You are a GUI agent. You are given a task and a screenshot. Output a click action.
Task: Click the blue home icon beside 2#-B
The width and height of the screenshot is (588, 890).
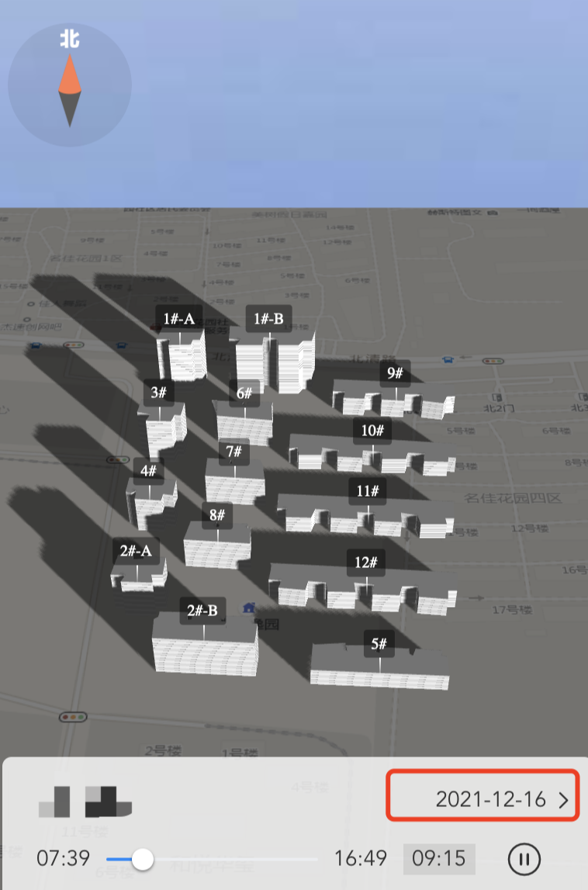coord(248,608)
